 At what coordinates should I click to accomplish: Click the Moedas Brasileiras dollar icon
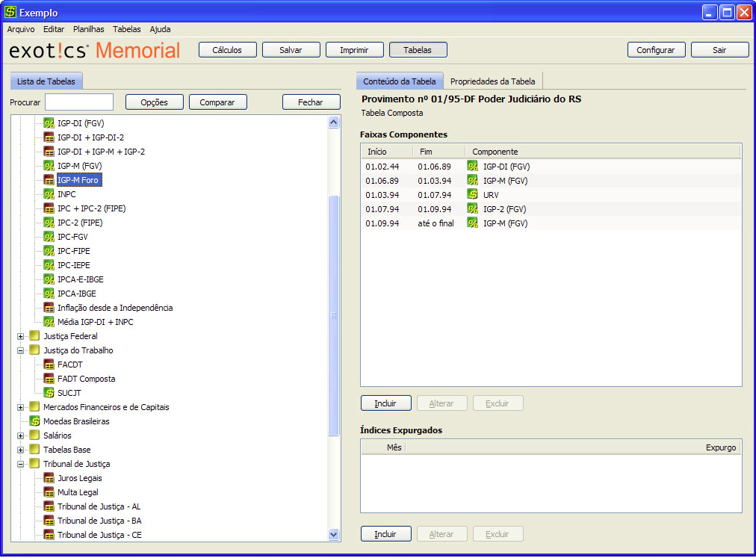point(34,421)
